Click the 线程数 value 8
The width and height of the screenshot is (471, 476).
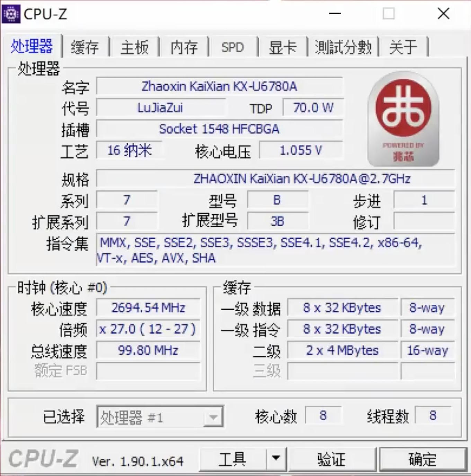coord(433,415)
